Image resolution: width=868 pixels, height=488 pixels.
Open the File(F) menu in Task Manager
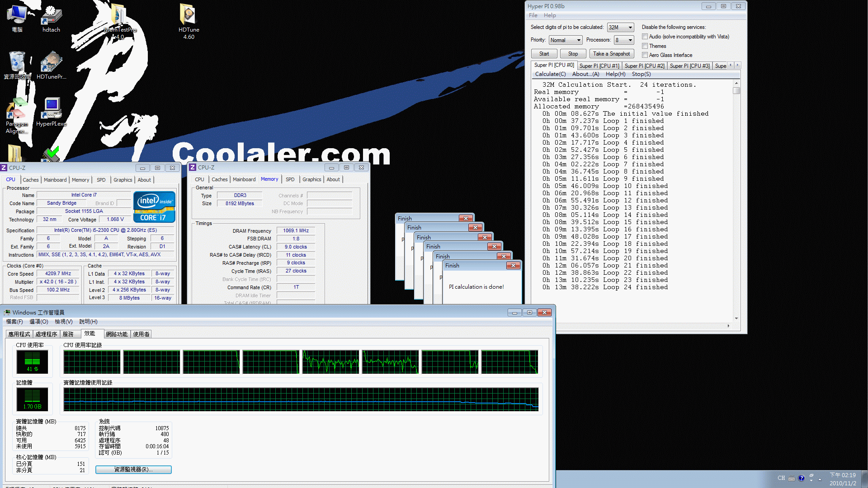coord(14,322)
